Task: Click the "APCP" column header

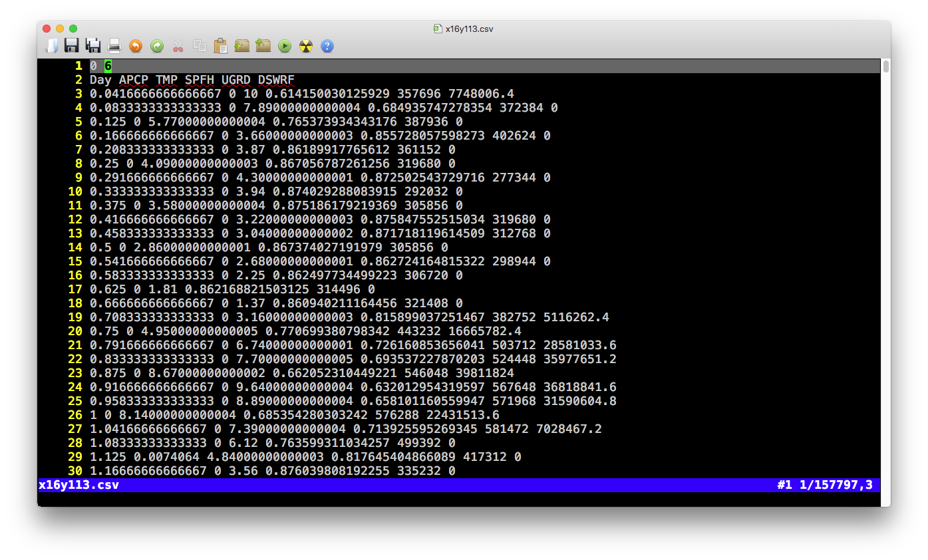Action: pyautogui.click(x=134, y=80)
